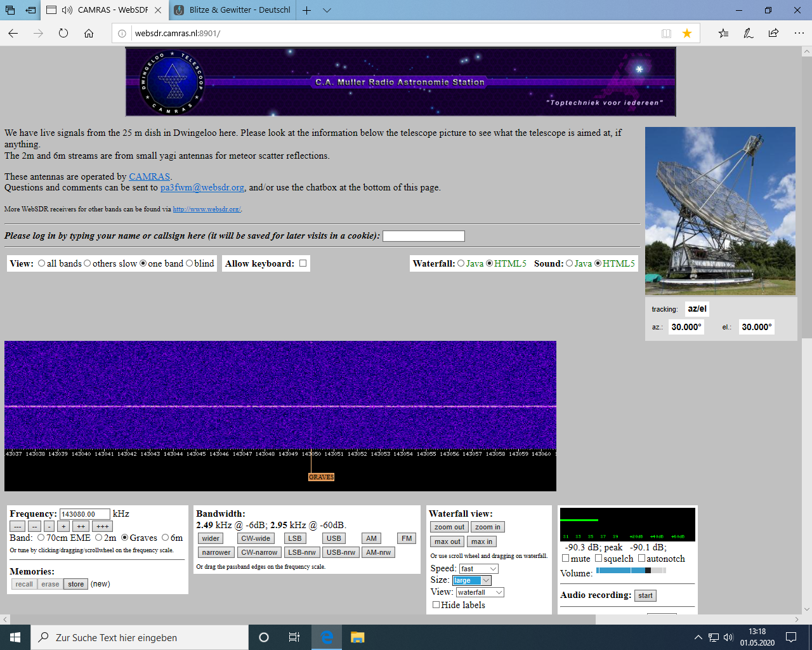Open Cortana from the taskbar circle
Viewport: 812px width, 650px height.
[264, 637]
